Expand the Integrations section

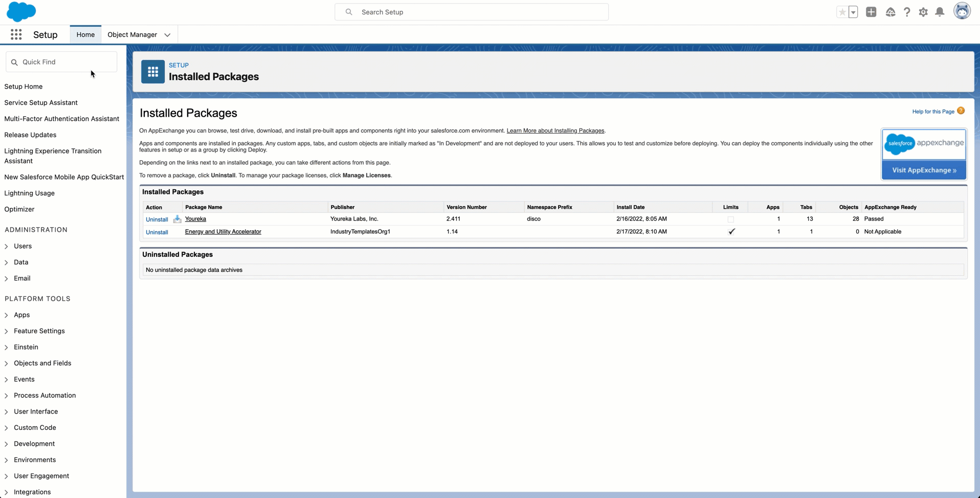click(7, 492)
